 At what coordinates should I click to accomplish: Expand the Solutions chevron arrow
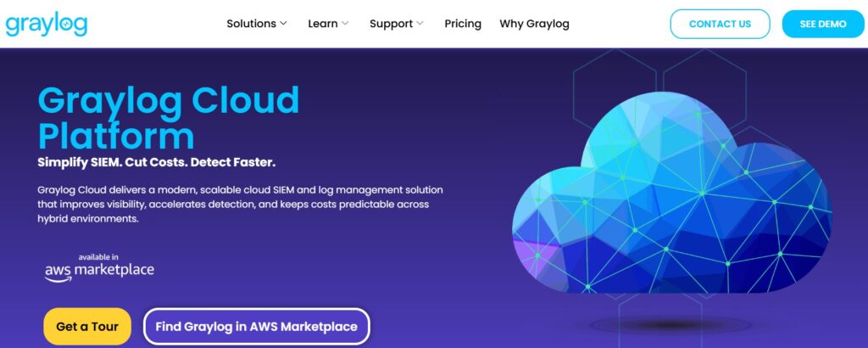click(283, 24)
